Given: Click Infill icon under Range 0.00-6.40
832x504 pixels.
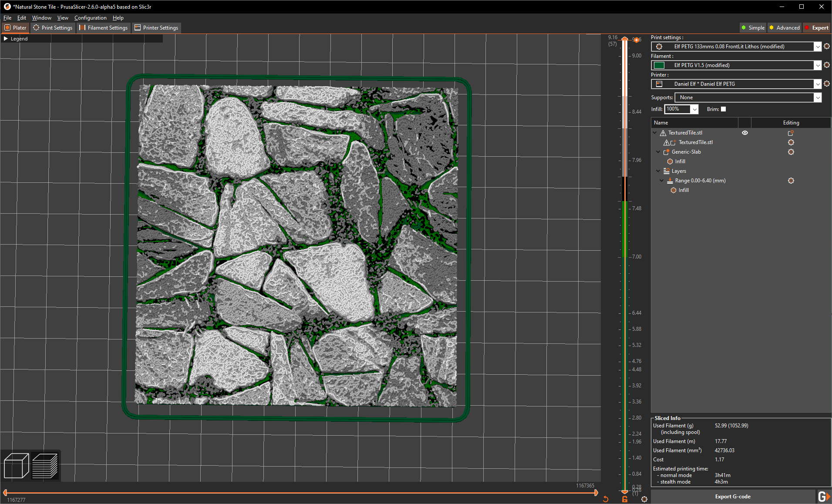Looking at the screenshot, I should [x=674, y=190].
